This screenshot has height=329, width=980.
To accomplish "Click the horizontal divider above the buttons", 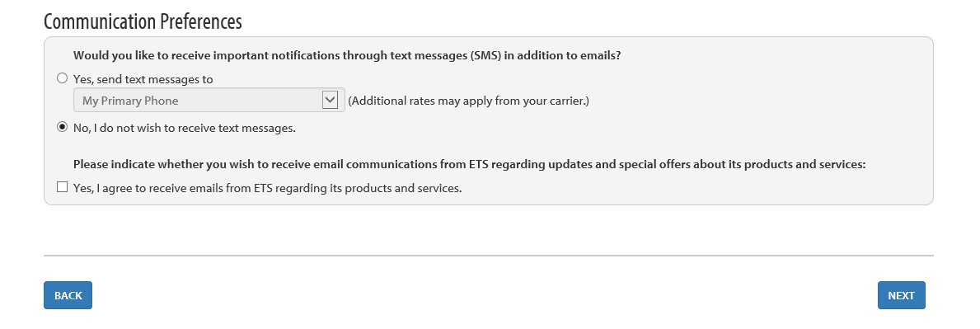I will point(489,255).
